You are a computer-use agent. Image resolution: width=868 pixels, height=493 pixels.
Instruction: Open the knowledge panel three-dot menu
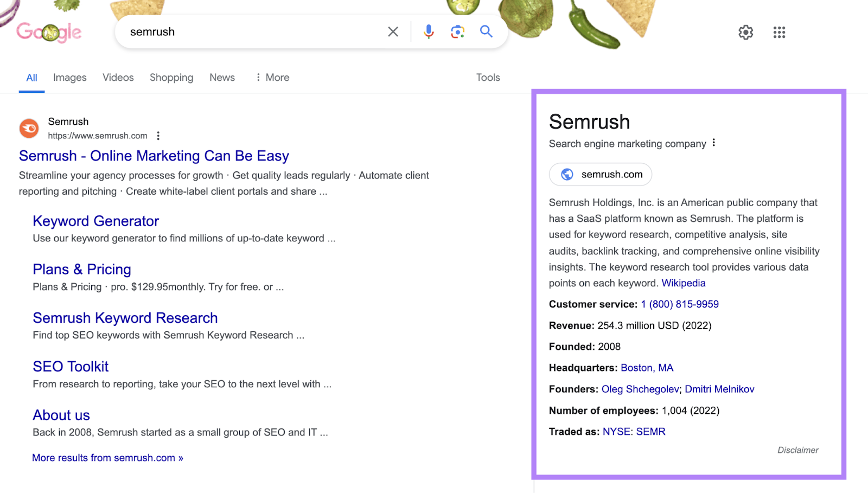[714, 142]
